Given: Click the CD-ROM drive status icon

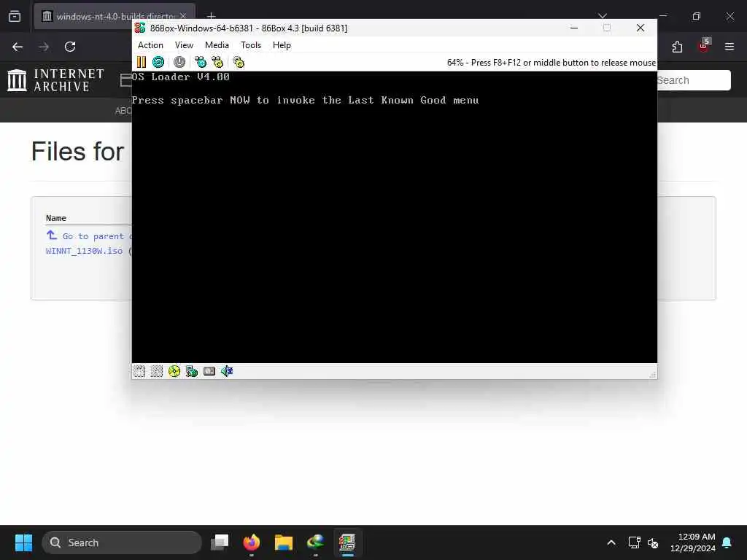Looking at the screenshot, I should click(174, 371).
